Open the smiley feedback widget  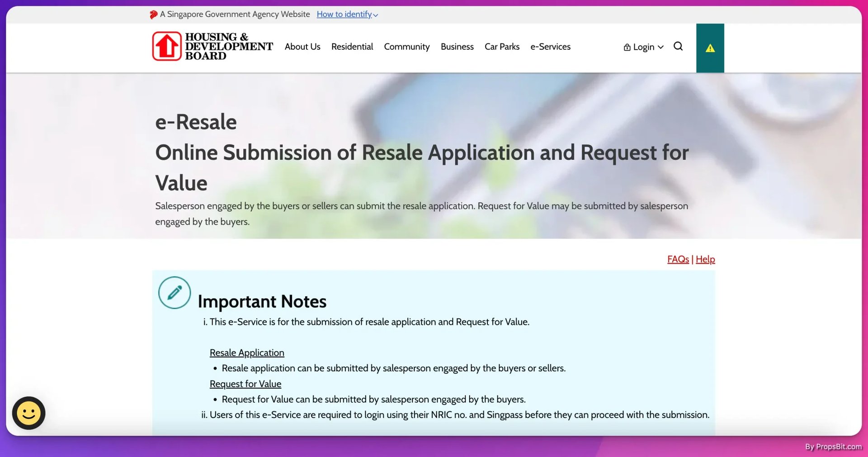pos(28,413)
